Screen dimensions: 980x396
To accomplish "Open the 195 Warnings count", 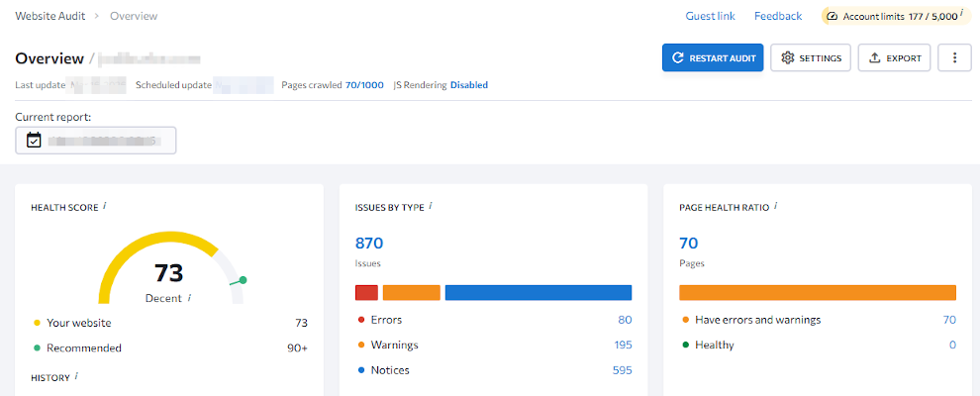I will [x=623, y=345].
